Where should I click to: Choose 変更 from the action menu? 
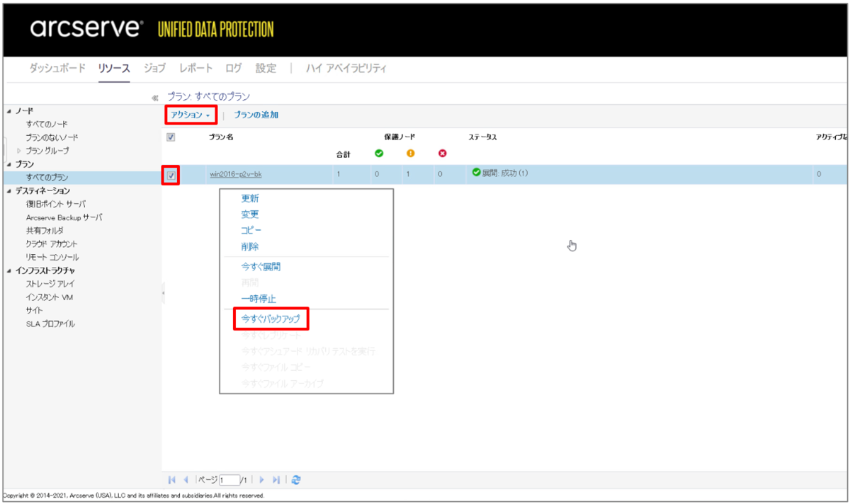point(250,214)
